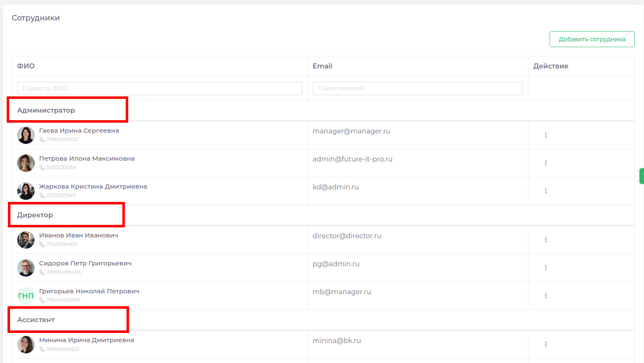644x363 pixels.
Task: Collapse the Ассистент group row
Action: [36, 320]
